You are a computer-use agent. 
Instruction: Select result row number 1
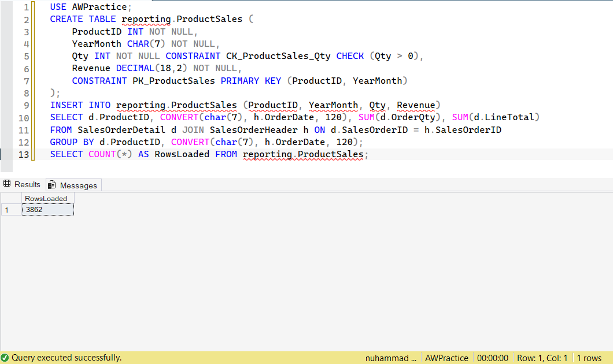tap(11, 210)
